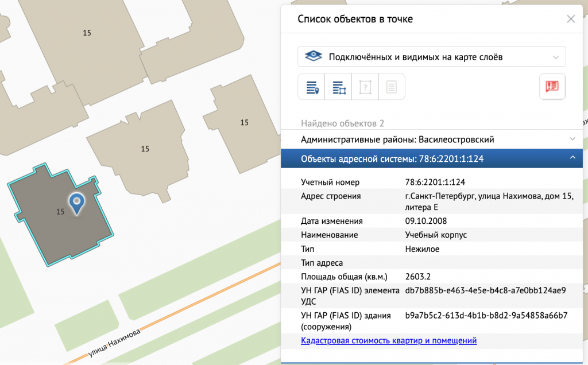588x365 pixels.
Task: Click the layers stack icon in selector
Action: click(313, 57)
